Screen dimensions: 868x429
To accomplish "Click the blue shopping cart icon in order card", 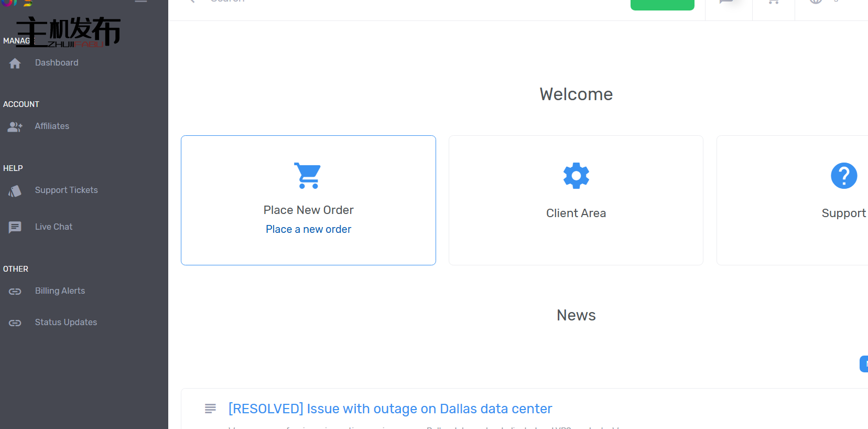I will coord(308,175).
